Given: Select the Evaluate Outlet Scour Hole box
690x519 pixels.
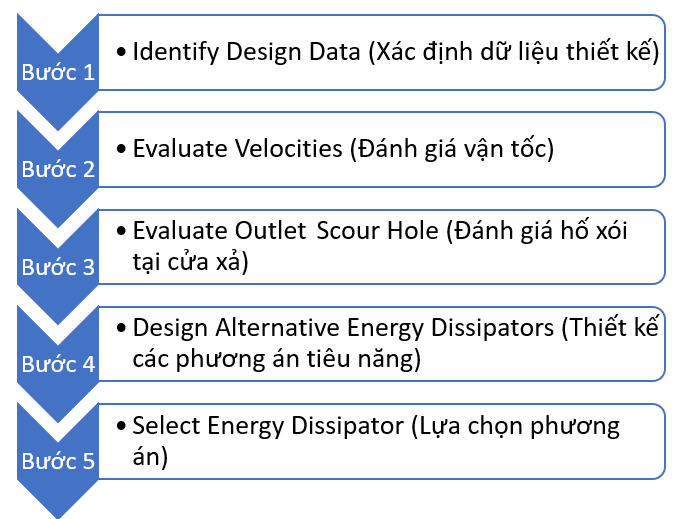Looking at the screenshot, I should (382, 247).
